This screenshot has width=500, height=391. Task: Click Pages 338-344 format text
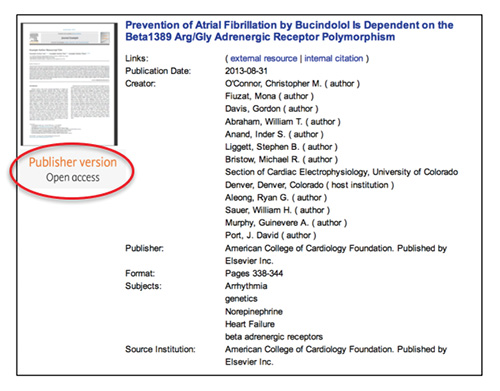[254, 274]
